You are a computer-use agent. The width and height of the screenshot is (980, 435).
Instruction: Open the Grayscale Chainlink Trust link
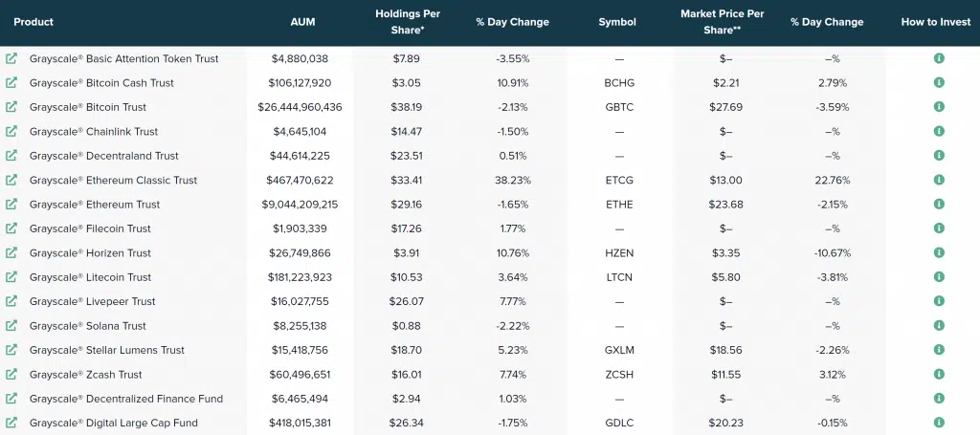click(94, 132)
